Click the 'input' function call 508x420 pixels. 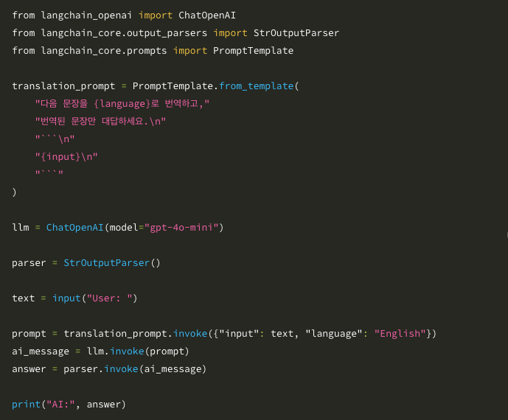tap(66, 298)
